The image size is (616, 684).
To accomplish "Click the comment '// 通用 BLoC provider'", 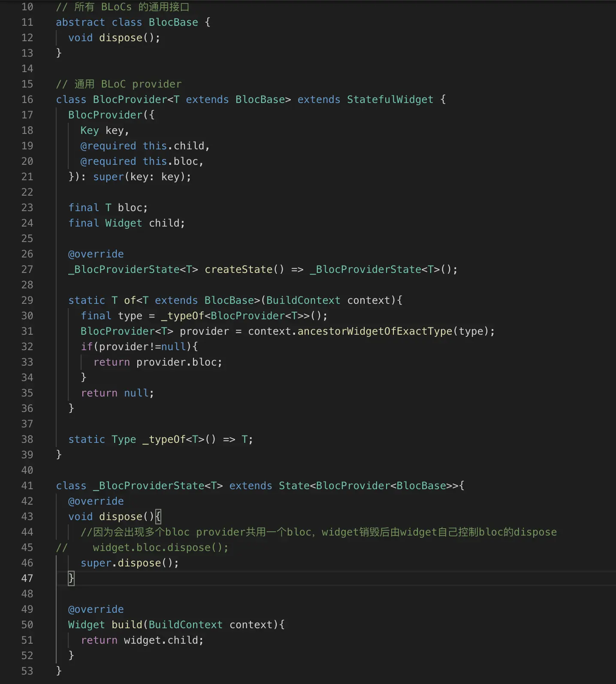I will point(119,84).
